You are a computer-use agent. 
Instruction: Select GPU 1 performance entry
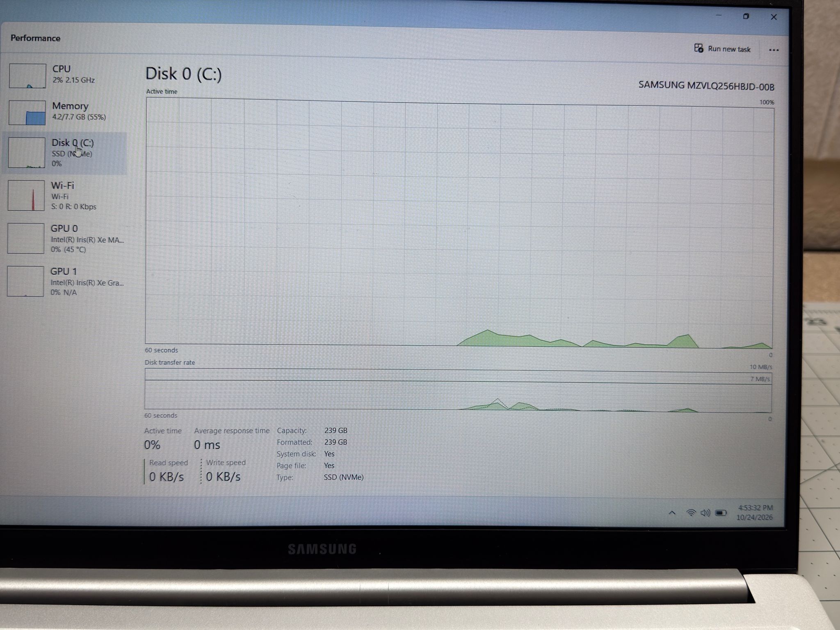point(65,281)
